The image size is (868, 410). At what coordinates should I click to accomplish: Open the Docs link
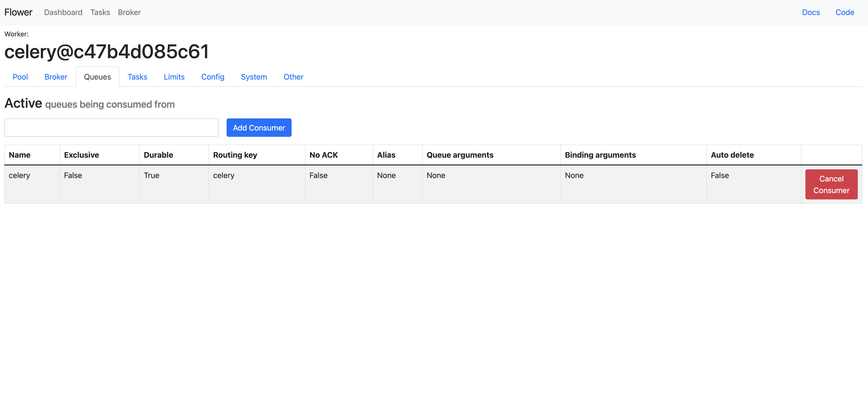811,12
